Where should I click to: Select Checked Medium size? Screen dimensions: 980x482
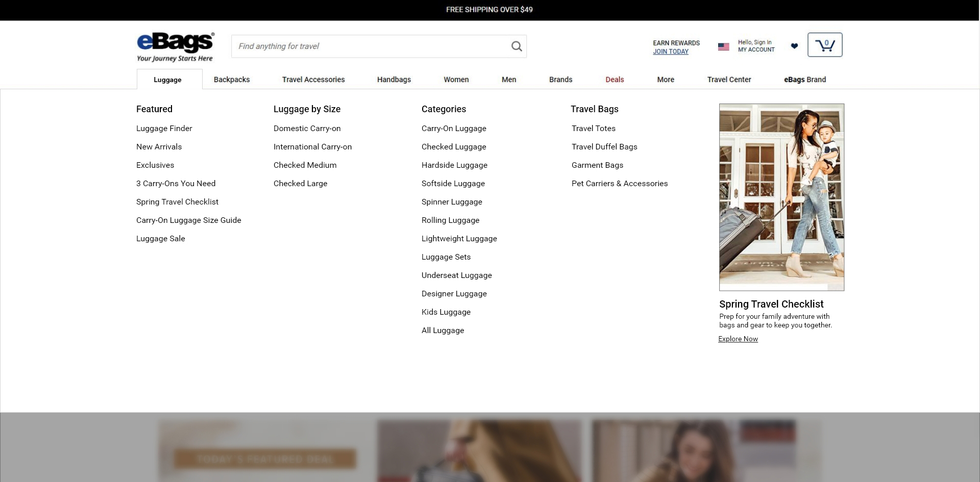[305, 165]
